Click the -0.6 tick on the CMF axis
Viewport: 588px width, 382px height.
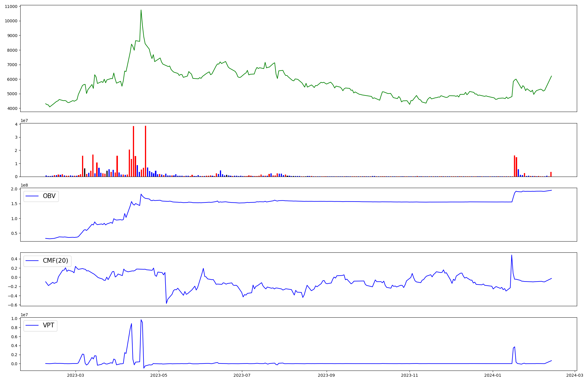coord(13,305)
